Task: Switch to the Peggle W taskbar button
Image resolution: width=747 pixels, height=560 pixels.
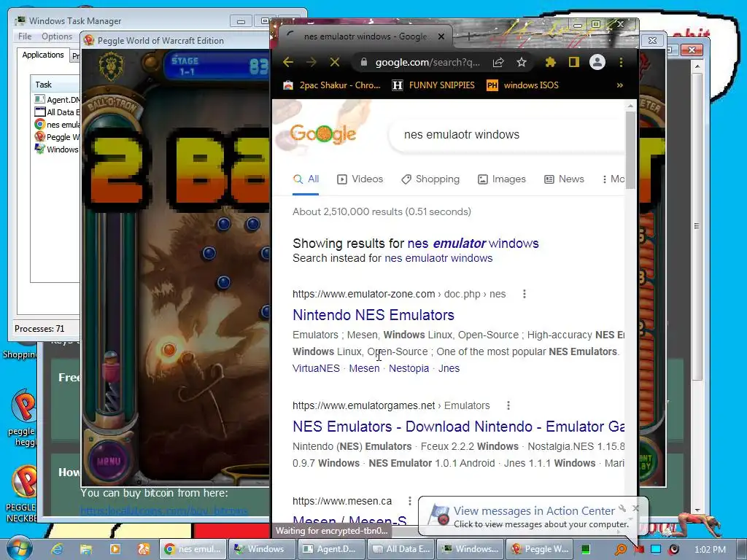Action: pos(540,549)
